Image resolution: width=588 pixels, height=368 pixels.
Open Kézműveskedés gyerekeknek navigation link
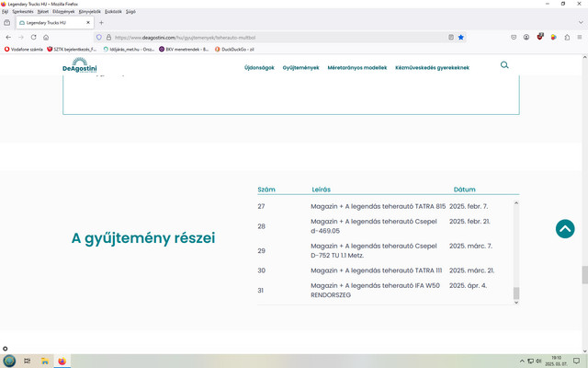tap(432, 67)
